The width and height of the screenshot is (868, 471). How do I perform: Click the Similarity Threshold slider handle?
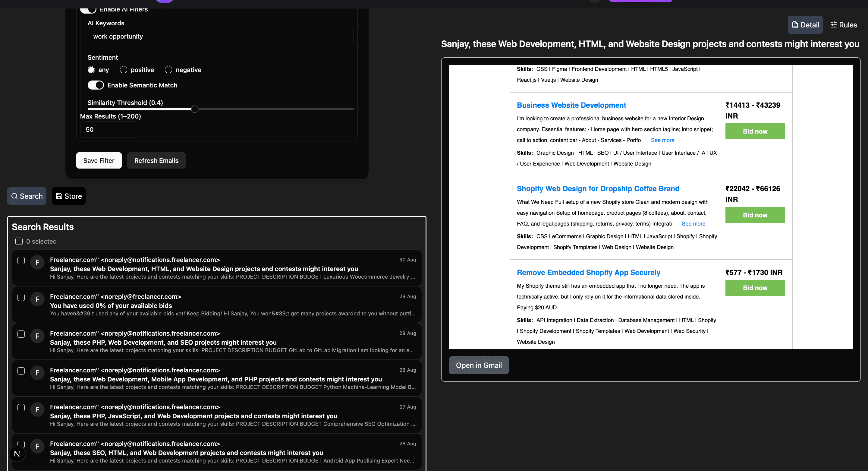click(194, 109)
